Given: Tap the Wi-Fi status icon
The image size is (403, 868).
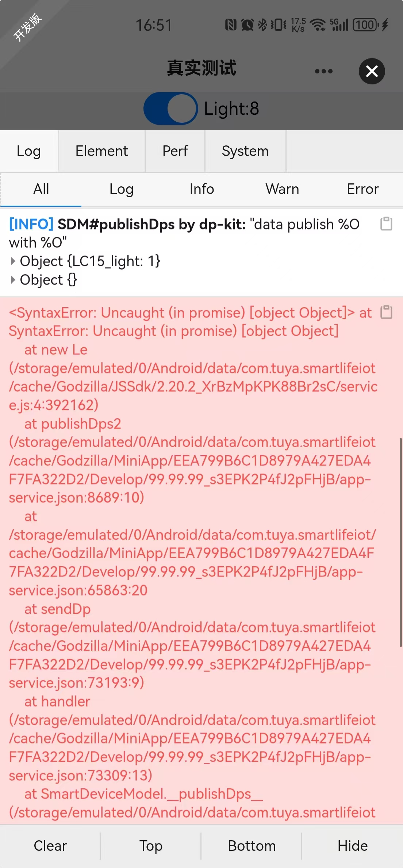Looking at the screenshot, I should [318, 25].
